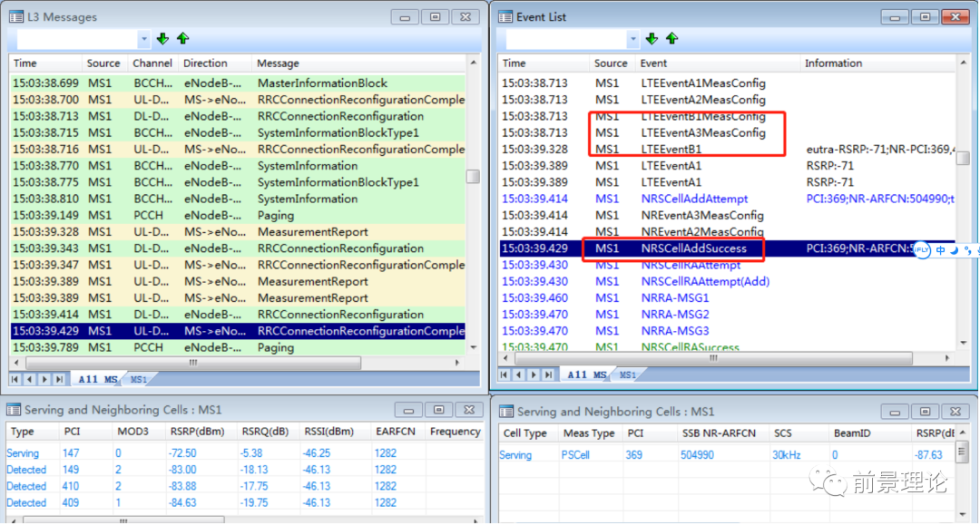
Task: Select the MS1 tab in Event List
Action: pos(628,374)
